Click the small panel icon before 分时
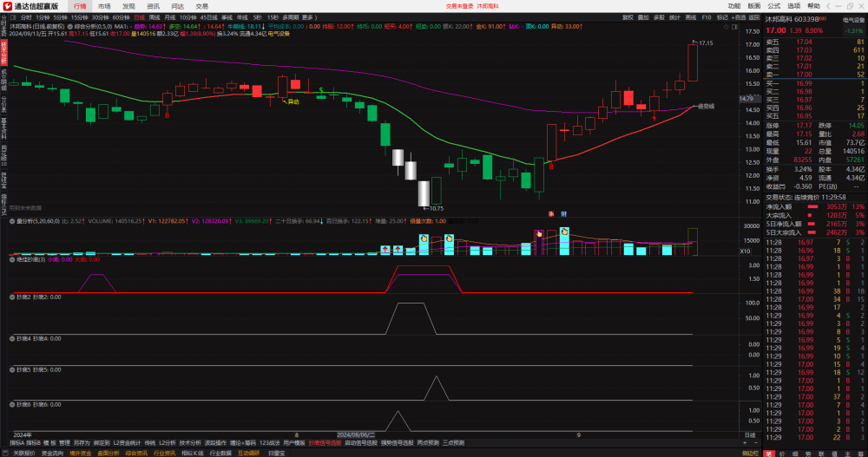Screen dimensions: 868x457 [13, 17]
